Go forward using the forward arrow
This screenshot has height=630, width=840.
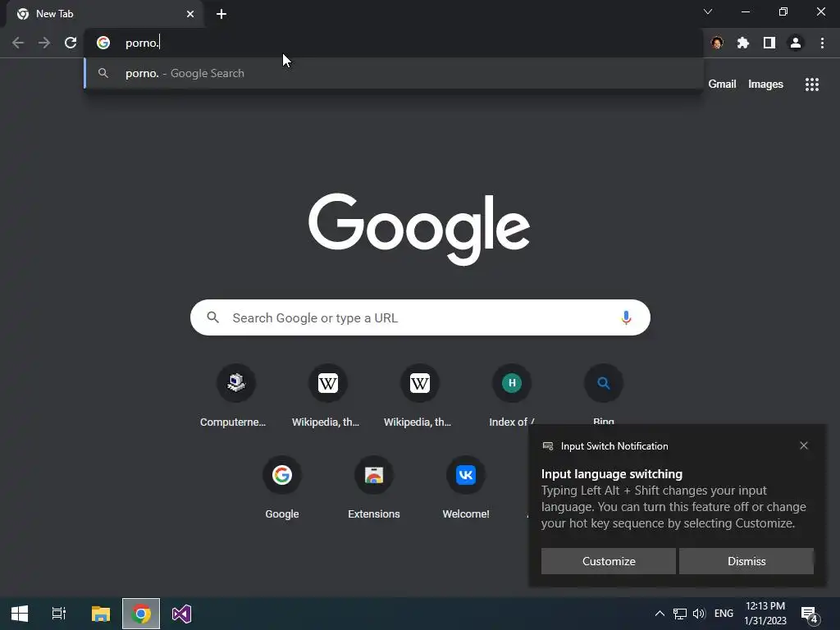(44, 43)
